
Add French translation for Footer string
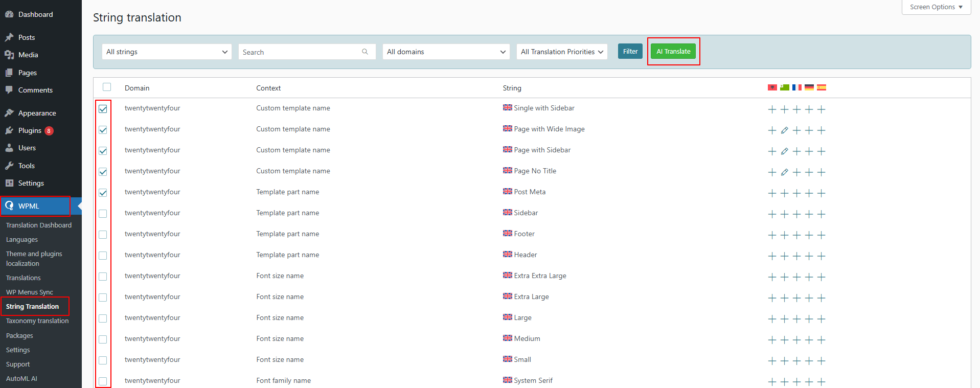point(796,235)
